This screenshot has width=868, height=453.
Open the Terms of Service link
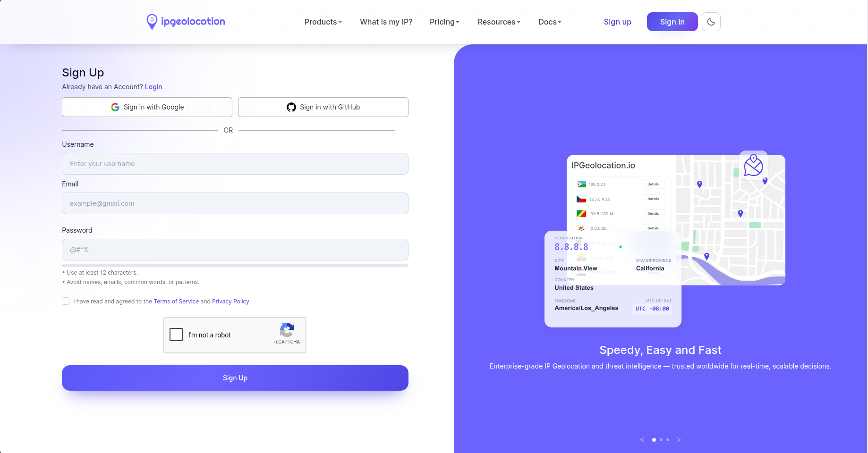(x=176, y=302)
